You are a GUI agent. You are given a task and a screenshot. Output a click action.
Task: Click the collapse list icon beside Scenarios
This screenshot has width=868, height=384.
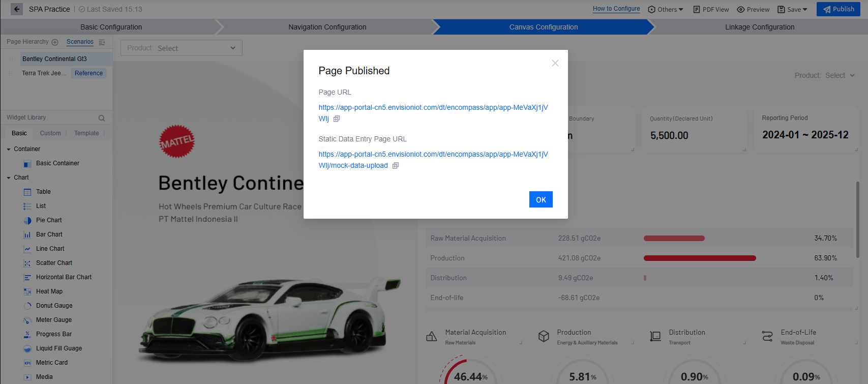(102, 42)
